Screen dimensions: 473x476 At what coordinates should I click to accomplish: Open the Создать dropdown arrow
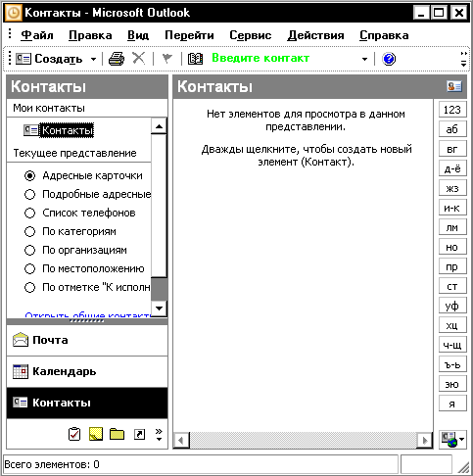click(x=94, y=60)
